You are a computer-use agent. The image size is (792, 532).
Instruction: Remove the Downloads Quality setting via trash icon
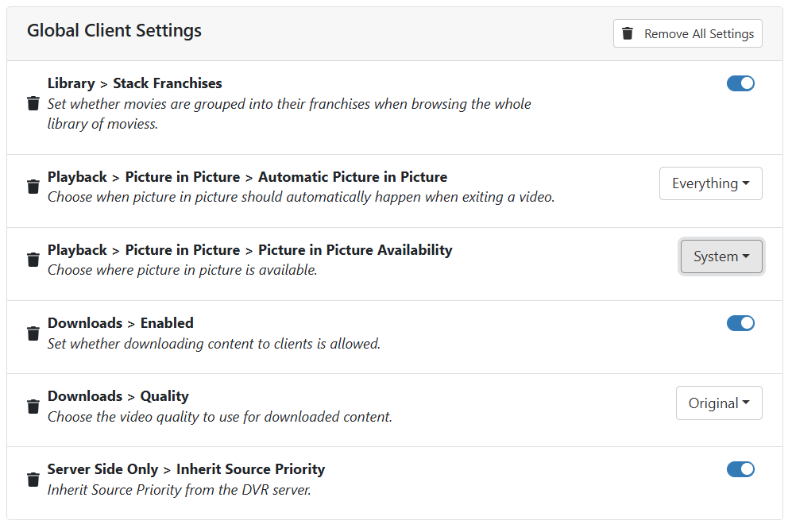click(x=33, y=406)
